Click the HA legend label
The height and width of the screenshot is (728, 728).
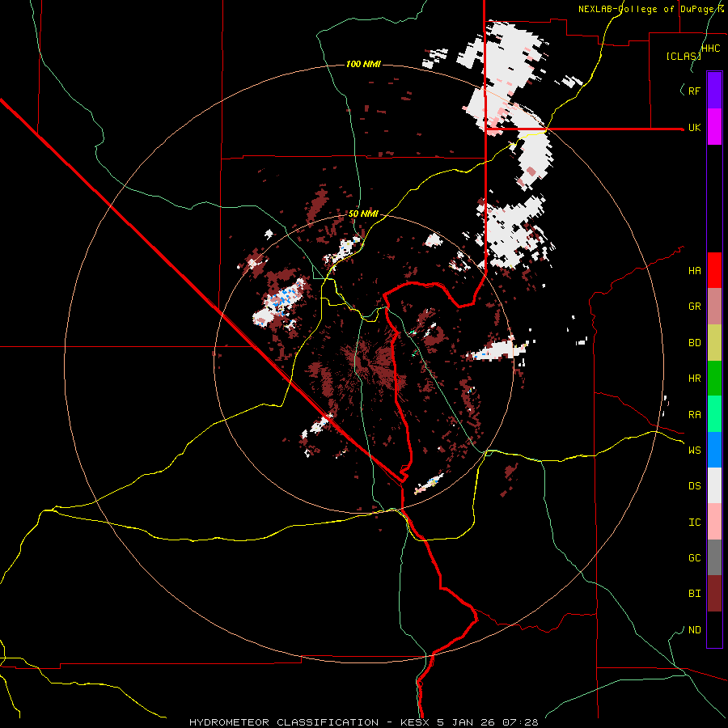coord(695,270)
